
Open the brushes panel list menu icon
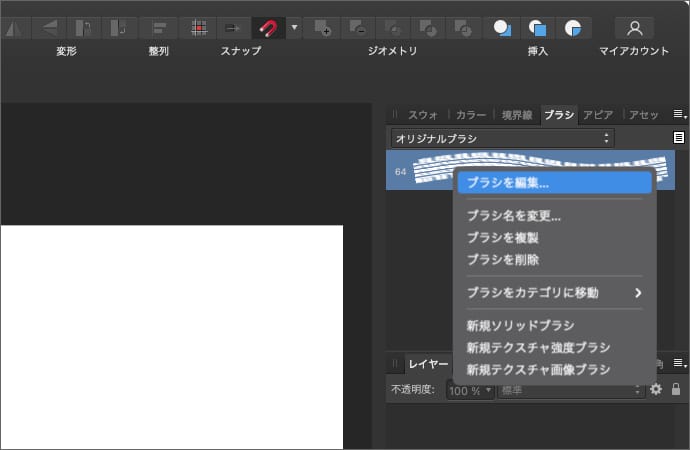[679, 138]
